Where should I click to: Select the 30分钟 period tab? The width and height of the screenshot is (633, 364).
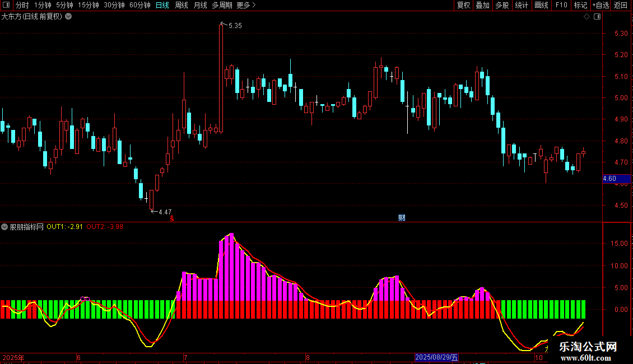point(114,5)
